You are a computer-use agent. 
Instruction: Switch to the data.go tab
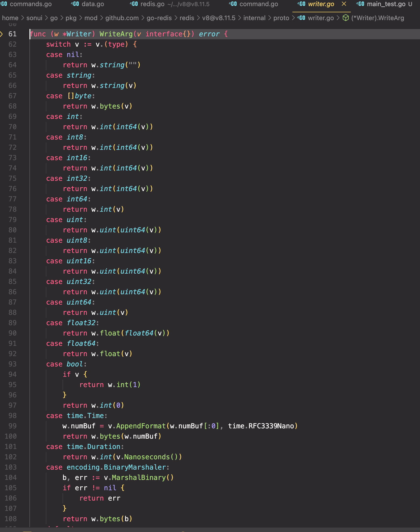(x=93, y=4)
